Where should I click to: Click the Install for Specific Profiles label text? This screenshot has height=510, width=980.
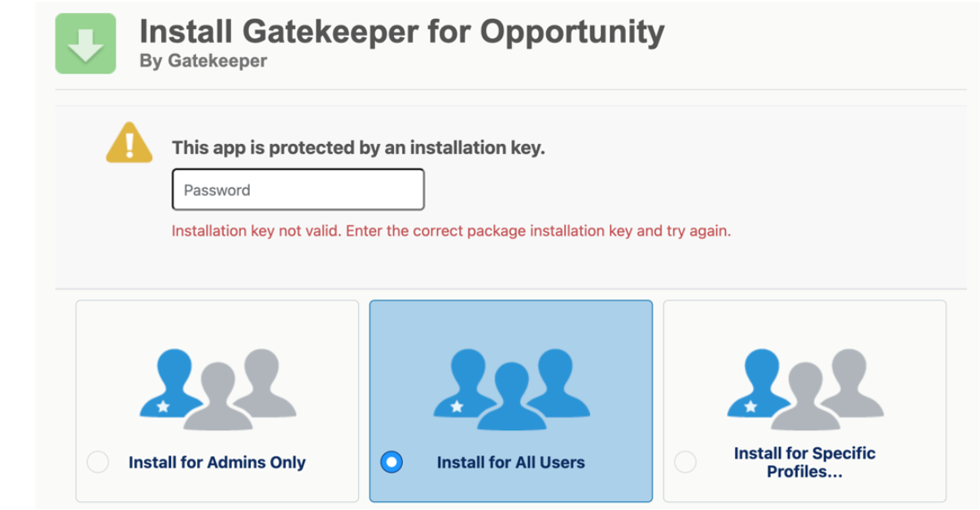tap(804, 461)
